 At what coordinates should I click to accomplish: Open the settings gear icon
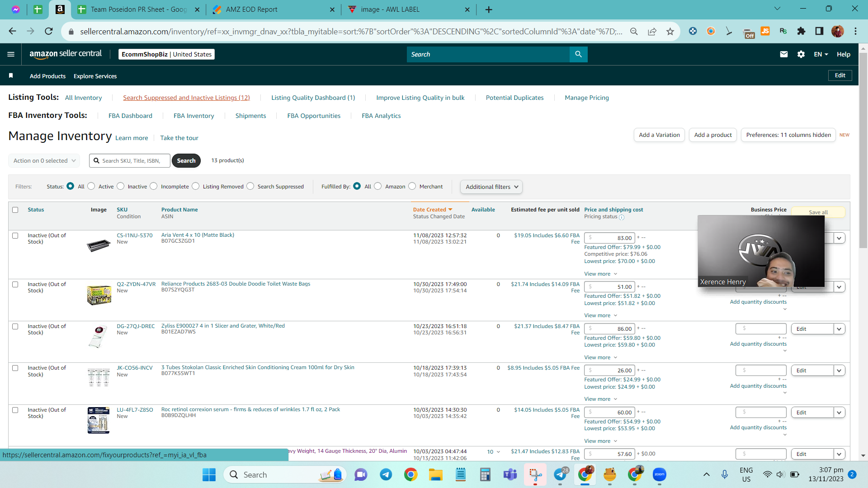point(801,54)
